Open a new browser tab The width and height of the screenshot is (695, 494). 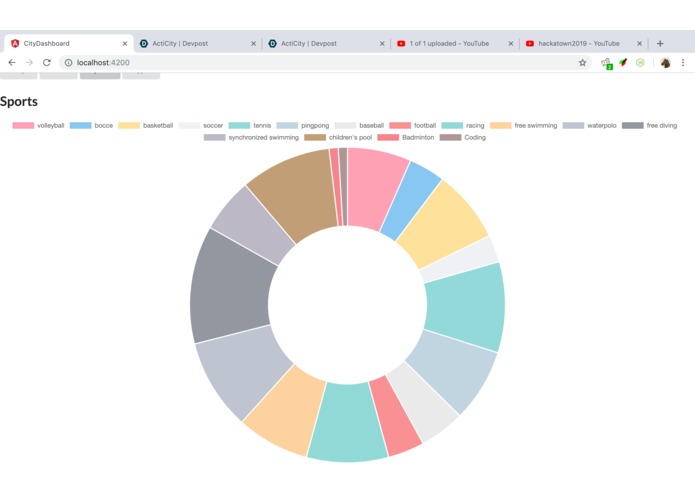click(x=660, y=43)
